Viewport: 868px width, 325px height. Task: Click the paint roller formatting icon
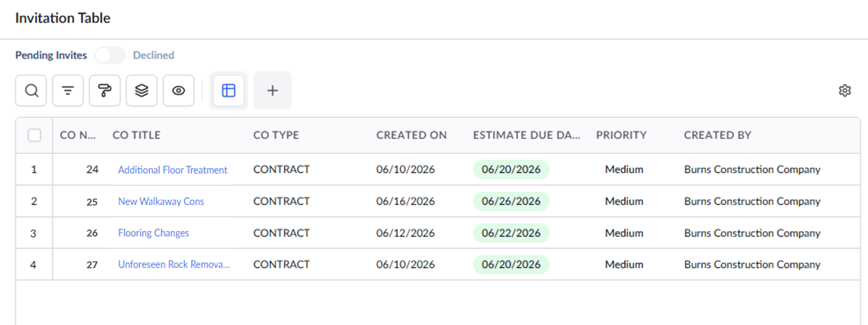pos(105,90)
